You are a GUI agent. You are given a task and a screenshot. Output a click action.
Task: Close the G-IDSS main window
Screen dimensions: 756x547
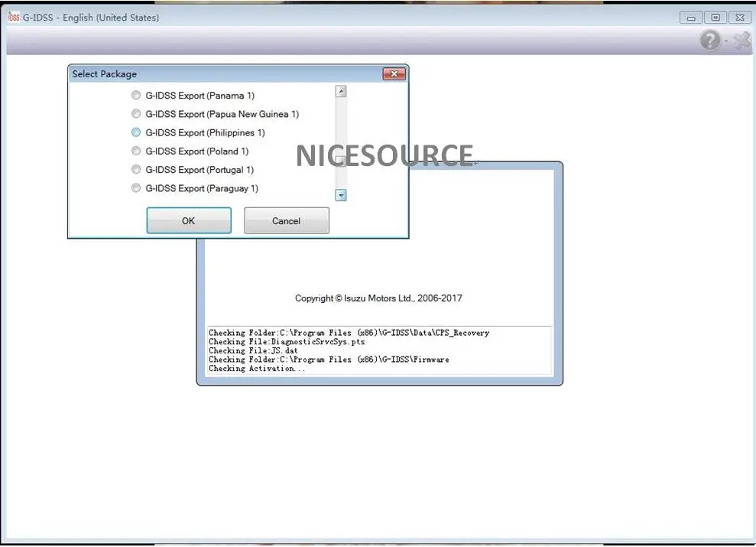[x=740, y=18]
